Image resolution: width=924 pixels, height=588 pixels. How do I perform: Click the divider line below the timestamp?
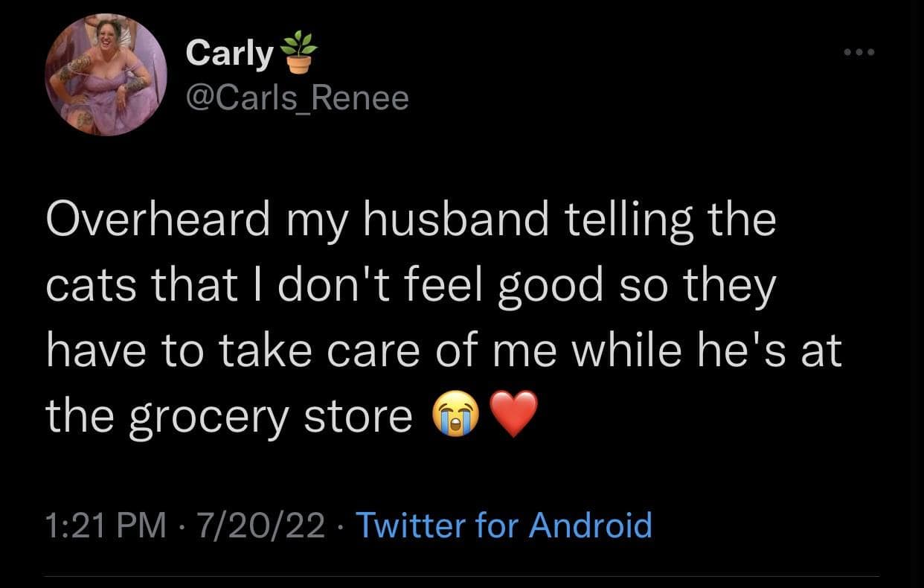coord(461,575)
